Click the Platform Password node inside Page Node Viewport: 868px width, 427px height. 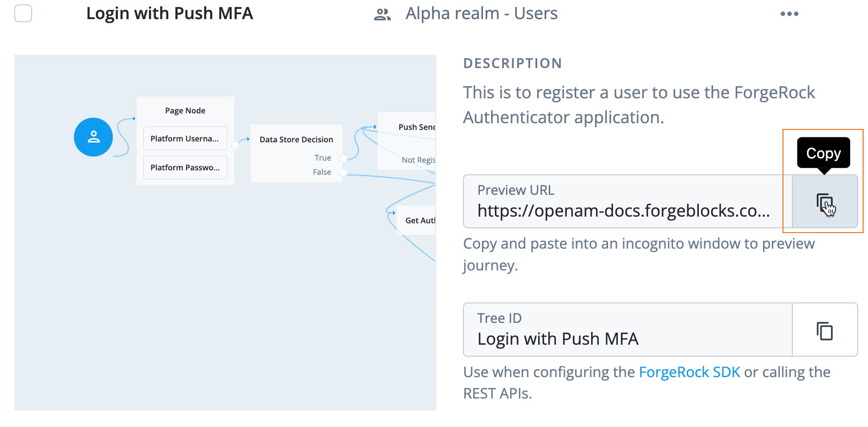coord(185,167)
